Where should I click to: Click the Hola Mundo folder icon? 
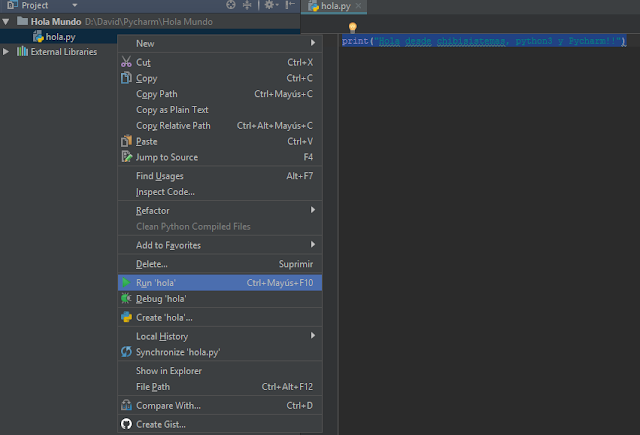pos(22,21)
